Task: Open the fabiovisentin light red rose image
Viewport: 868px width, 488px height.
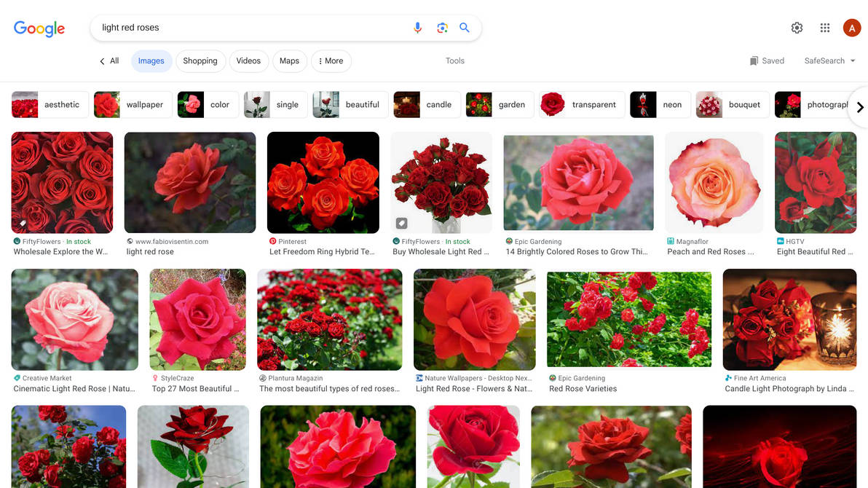Action: (x=190, y=182)
